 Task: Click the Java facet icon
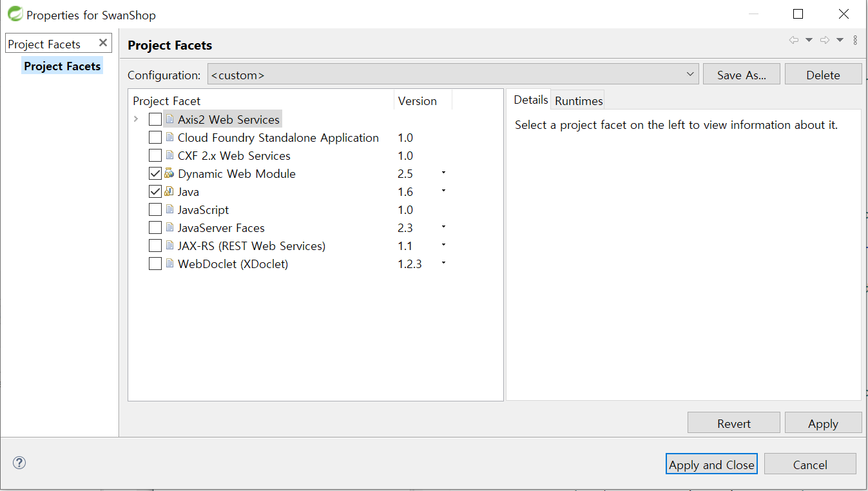click(x=169, y=191)
